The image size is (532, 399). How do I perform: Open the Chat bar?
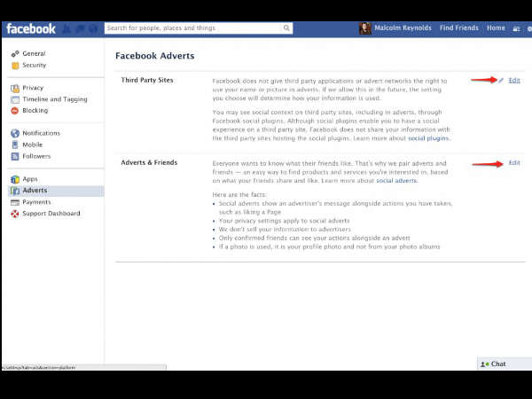click(x=505, y=364)
